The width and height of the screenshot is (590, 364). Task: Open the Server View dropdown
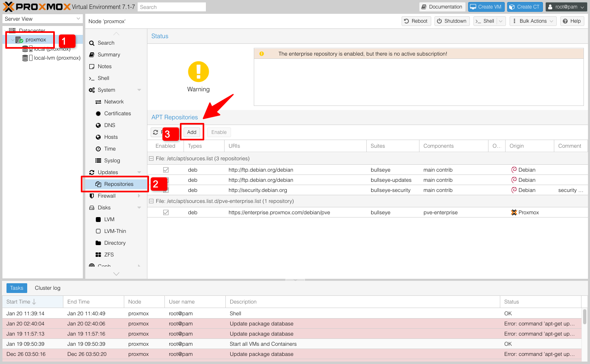(43, 19)
